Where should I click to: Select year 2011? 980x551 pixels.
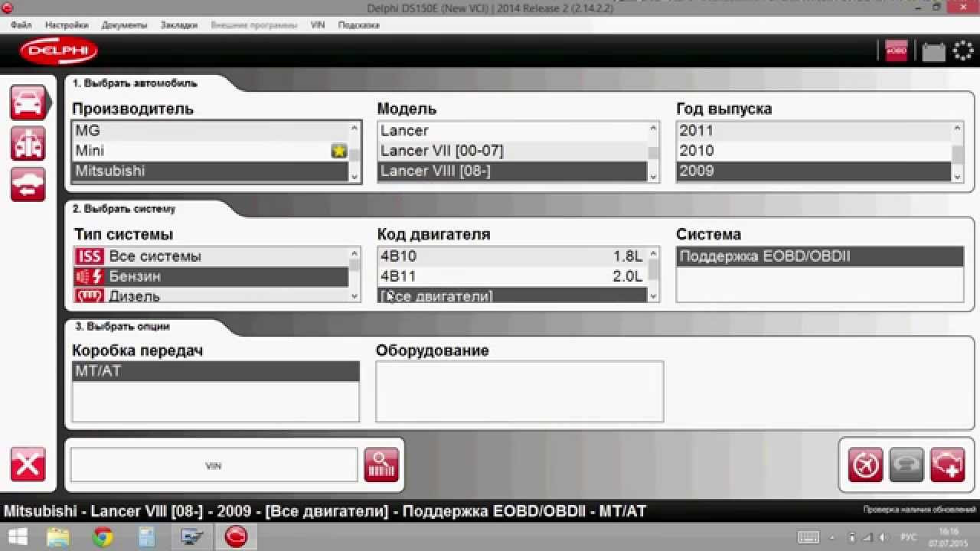click(815, 131)
